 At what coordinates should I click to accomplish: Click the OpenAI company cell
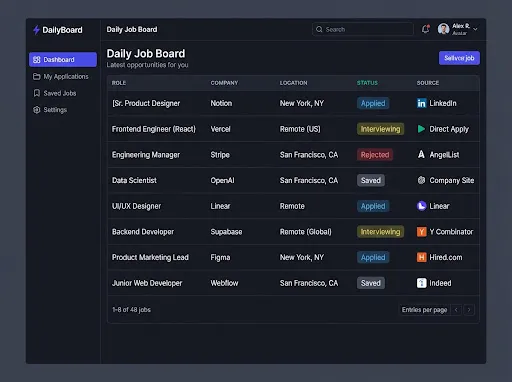click(222, 180)
